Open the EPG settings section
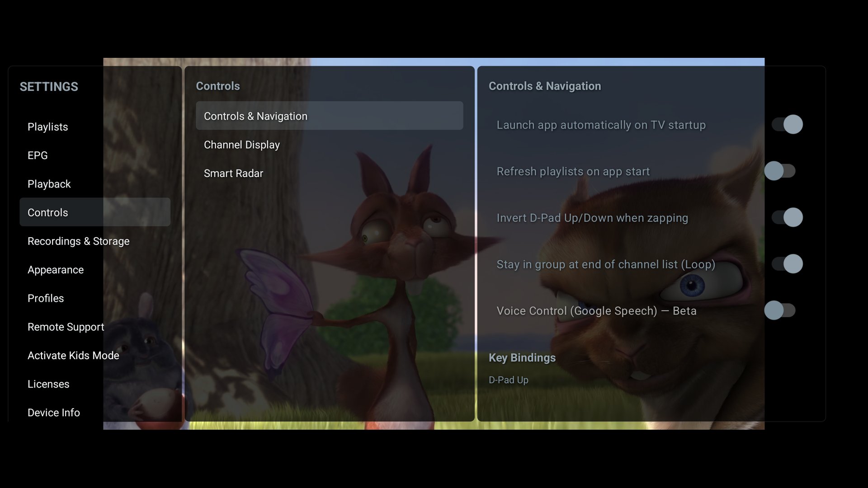 (95, 155)
